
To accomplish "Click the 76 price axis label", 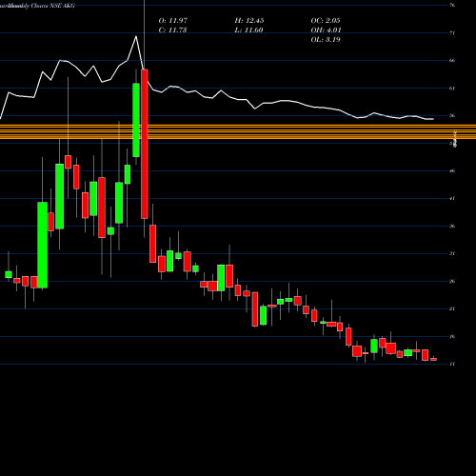I will click(x=452, y=6).
